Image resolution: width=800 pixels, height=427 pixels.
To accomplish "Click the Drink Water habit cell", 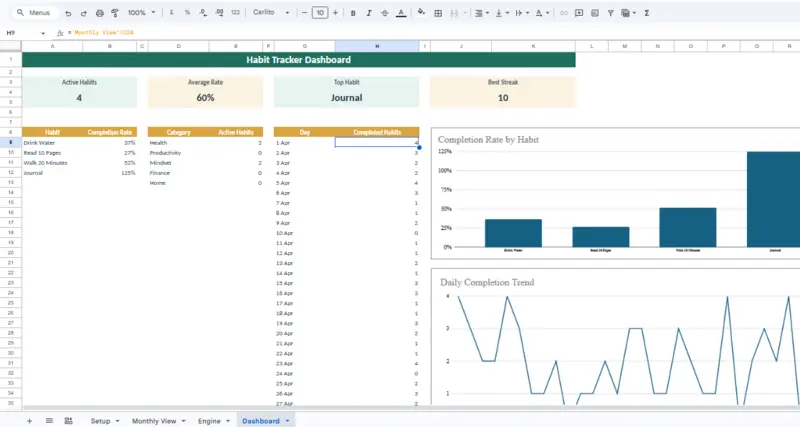I will (x=52, y=143).
